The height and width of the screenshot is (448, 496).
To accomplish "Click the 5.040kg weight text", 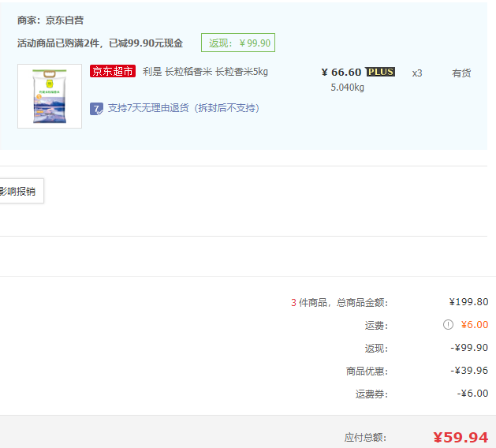I will point(347,88).
